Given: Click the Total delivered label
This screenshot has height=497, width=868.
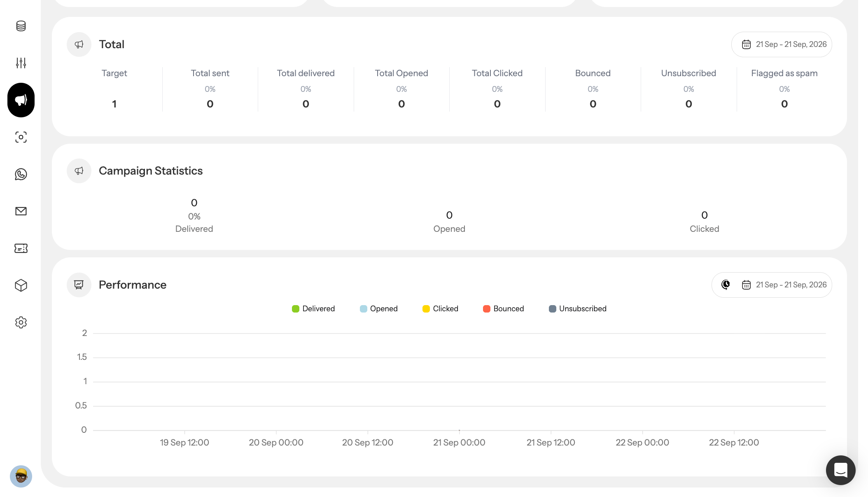Looking at the screenshot, I should (306, 73).
